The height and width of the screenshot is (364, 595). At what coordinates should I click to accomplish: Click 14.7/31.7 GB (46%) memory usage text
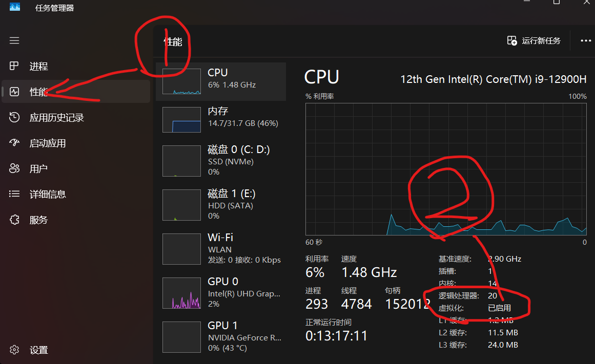click(x=243, y=123)
